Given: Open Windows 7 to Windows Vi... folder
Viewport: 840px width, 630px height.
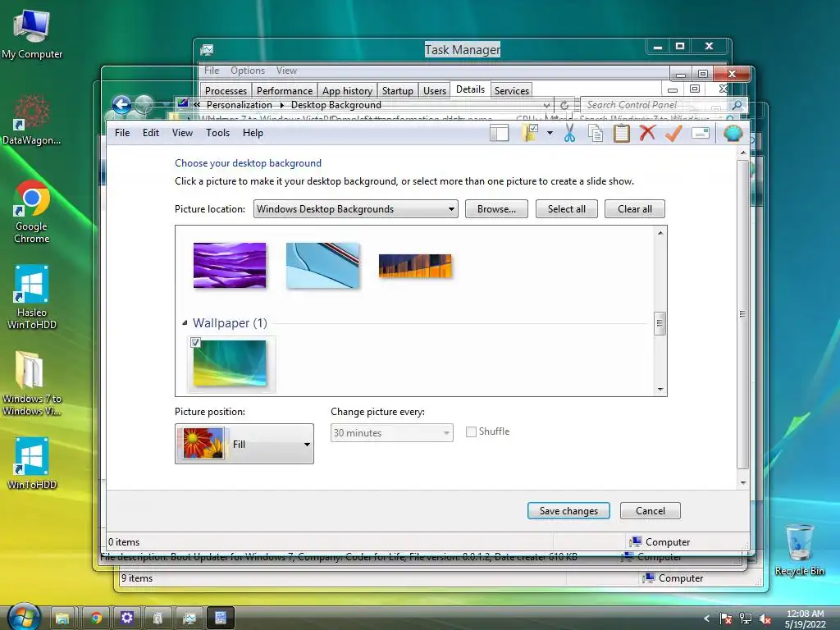Looking at the screenshot, I should (x=32, y=383).
